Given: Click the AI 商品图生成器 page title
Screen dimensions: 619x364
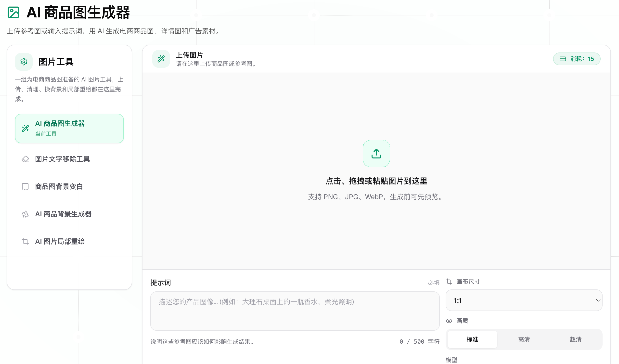Looking at the screenshot, I should pyautogui.click(x=78, y=12).
